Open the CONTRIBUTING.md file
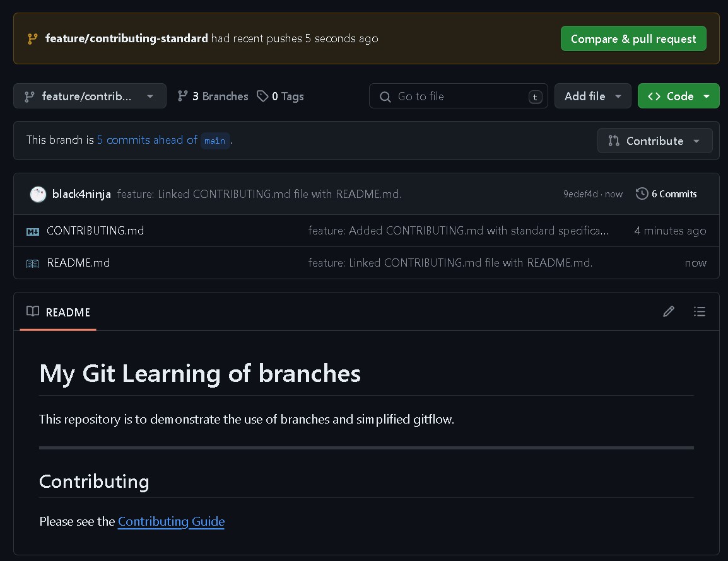The height and width of the screenshot is (561, 728). coord(95,231)
